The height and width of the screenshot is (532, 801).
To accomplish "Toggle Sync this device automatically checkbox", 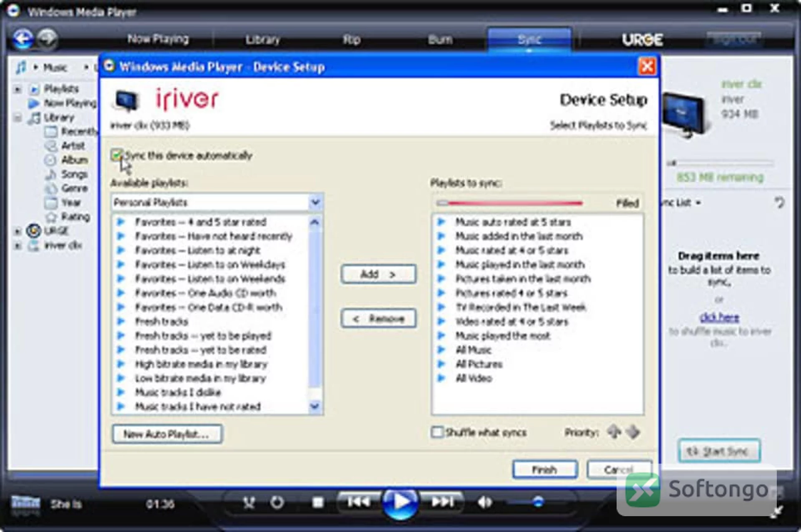I will 116,156.
